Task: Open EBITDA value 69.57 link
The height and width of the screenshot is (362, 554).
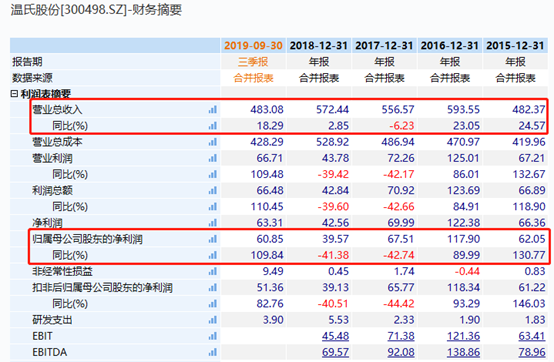Action: pyautogui.click(x=335, y=352)
